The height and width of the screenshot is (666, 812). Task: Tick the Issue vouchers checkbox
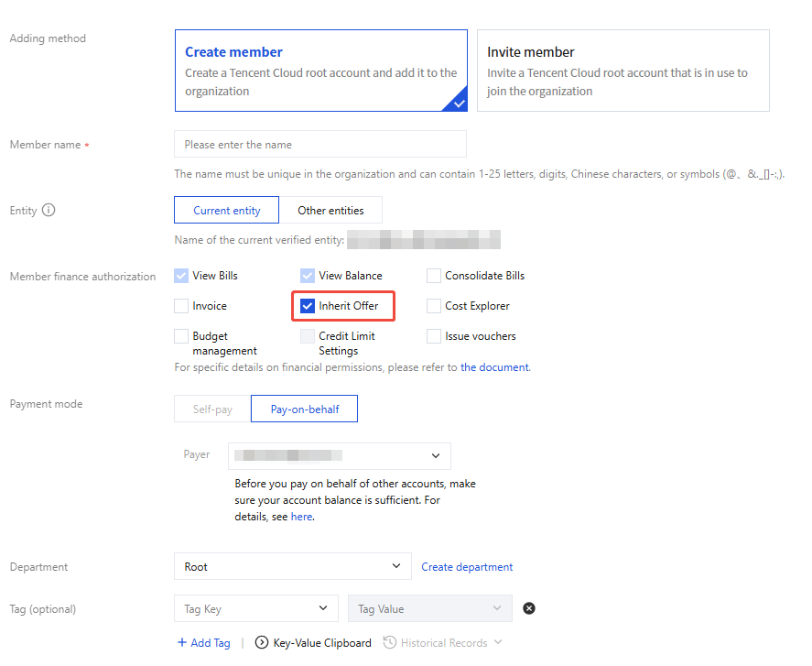(434, 336)
